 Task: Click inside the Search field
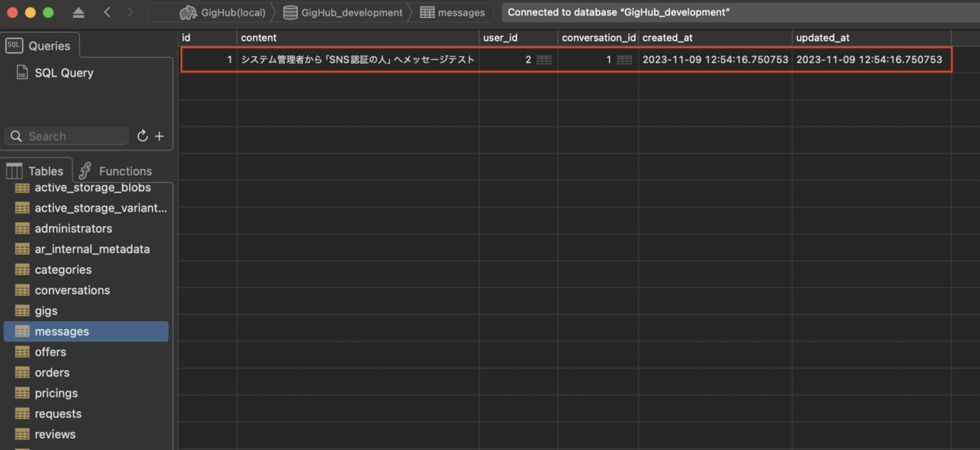67,136
